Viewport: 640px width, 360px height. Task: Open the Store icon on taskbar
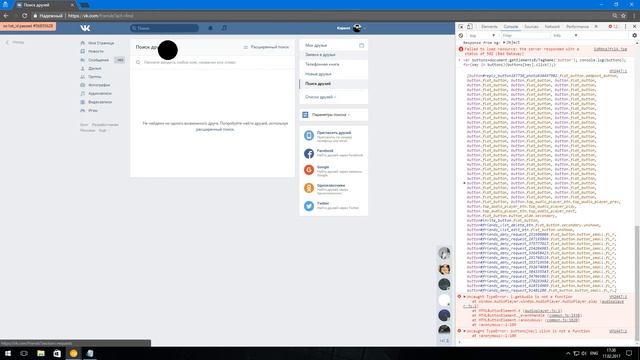(x=57, y=353)
